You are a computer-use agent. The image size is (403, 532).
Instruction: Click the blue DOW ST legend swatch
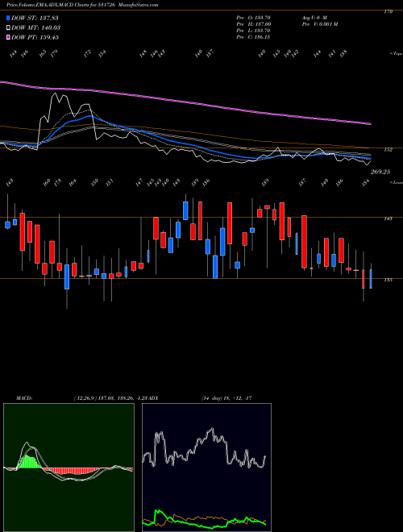pyautogui.click(x=8, y=18)
